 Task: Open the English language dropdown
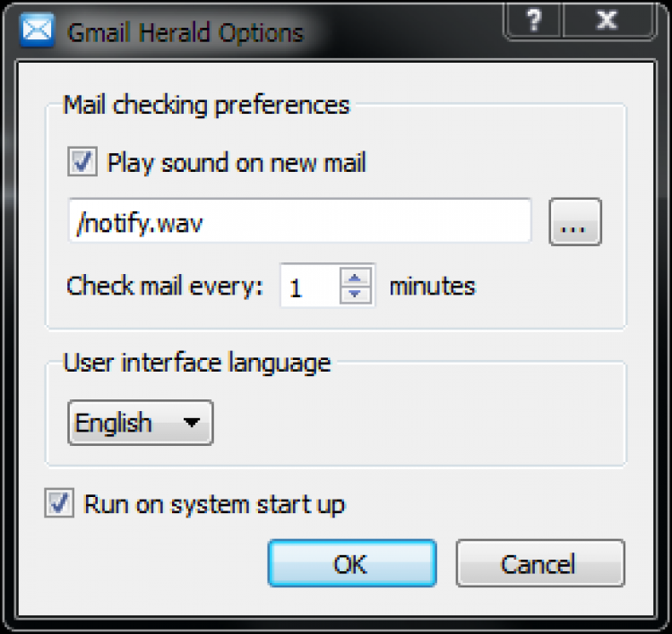(x=140, y=423)
